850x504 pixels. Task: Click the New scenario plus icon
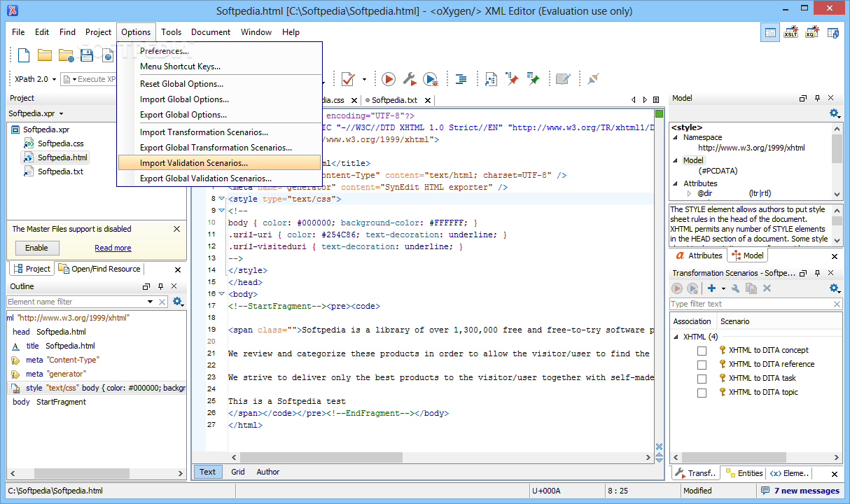tap(712, 288)
